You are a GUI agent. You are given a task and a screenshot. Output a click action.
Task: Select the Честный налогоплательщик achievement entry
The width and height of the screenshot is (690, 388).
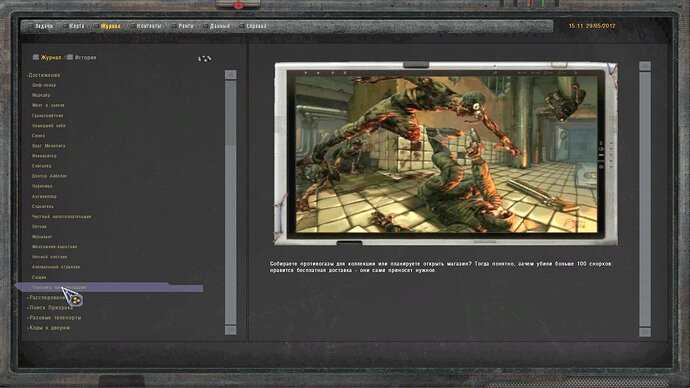coord(61,216)
